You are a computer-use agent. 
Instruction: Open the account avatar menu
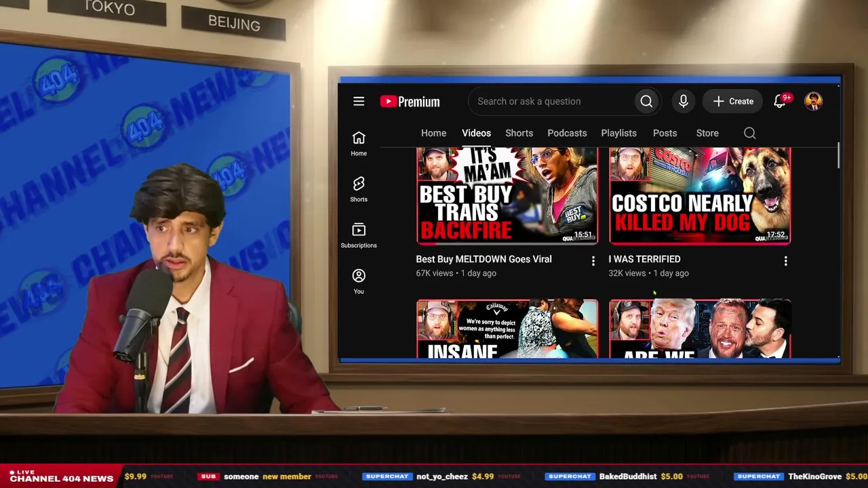coord(813,102)
